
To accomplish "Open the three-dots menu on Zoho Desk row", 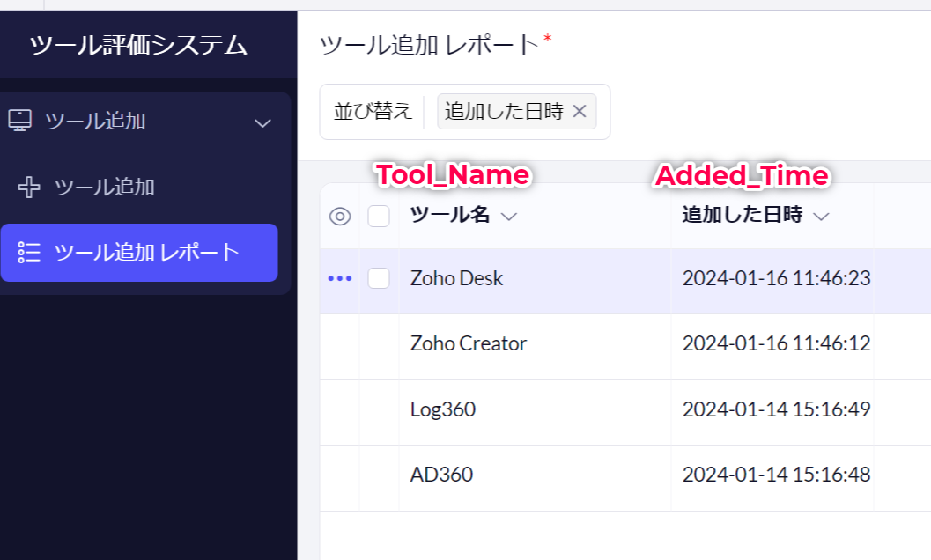I will (x=340, y=278).
